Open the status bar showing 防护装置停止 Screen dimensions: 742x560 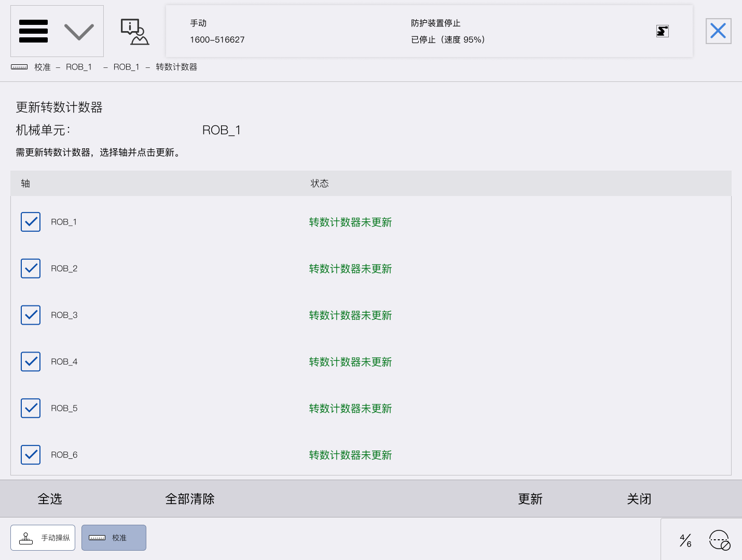coord(429,31)
